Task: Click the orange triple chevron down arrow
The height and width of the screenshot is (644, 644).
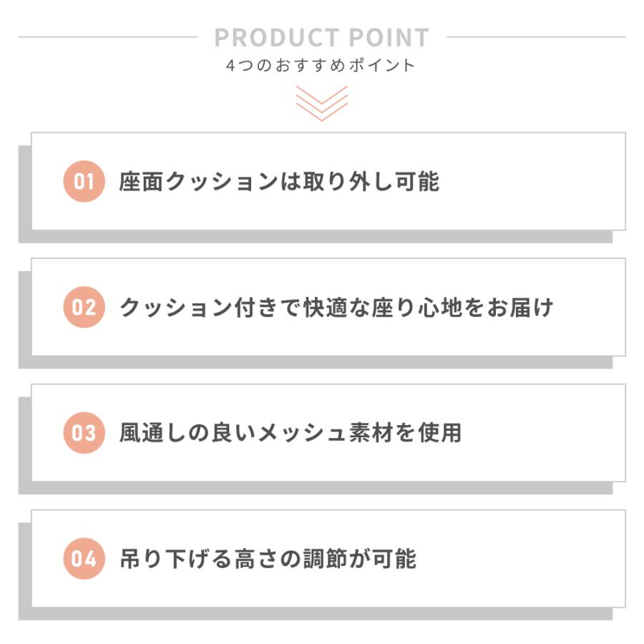Action: tap(321, 103)
